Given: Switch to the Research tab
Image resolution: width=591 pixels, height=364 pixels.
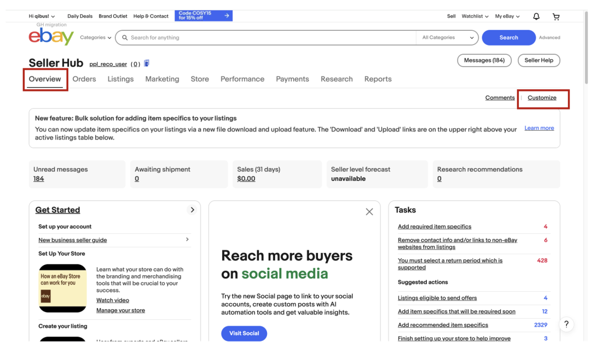Looking at the screenshot, I should click(x=337, y=79).
